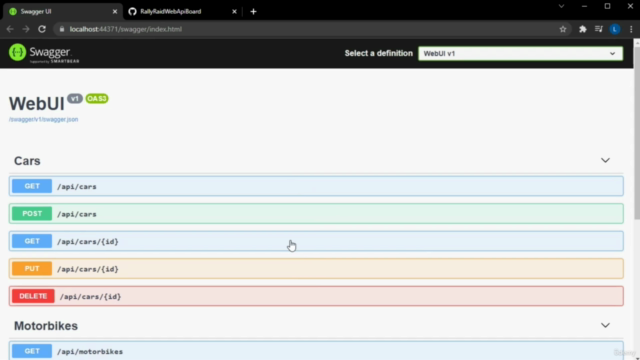Open the Select a definition dropdown

[520, 53]
